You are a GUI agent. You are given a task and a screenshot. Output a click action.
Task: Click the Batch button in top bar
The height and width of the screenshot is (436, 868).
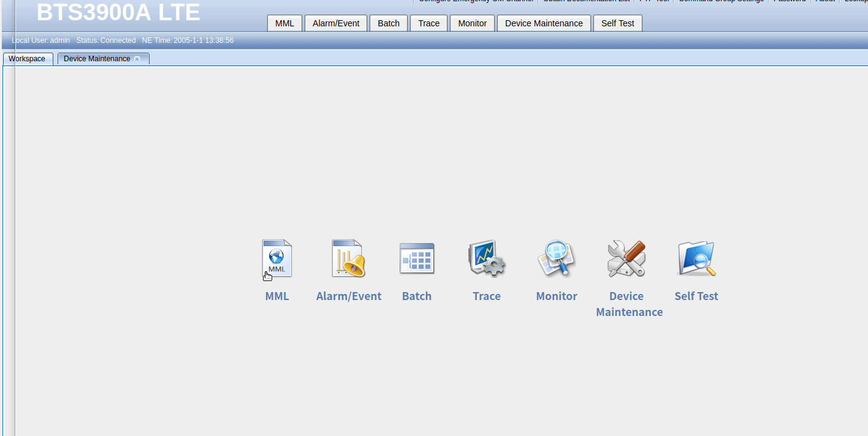pos(389,23)
